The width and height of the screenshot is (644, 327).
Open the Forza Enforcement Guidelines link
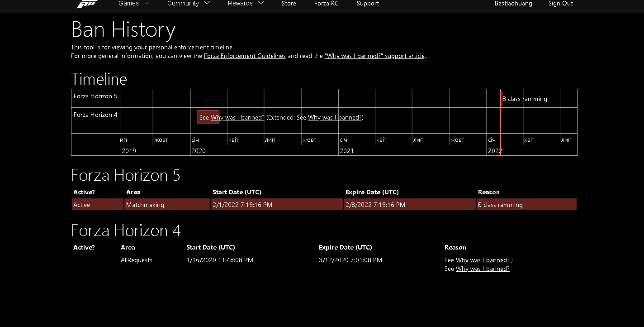coord(245,56)
